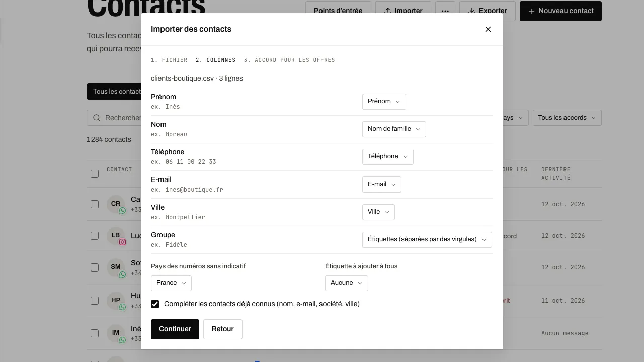Screen dimensions: 644x362
Task: Go to step 3. Accord pour les offres
Action: click(289, 60)
